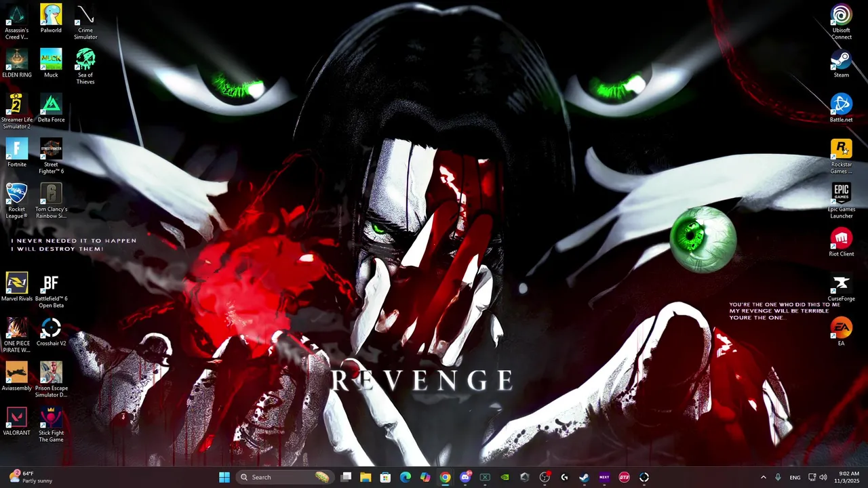Open Crosshair V2 from the taskbar

(x=644, y=477)
